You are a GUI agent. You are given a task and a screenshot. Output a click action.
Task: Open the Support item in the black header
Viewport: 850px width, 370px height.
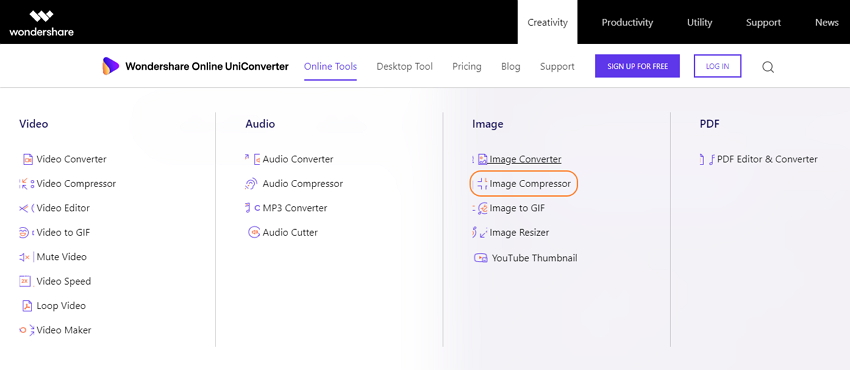tap(763, 22)
